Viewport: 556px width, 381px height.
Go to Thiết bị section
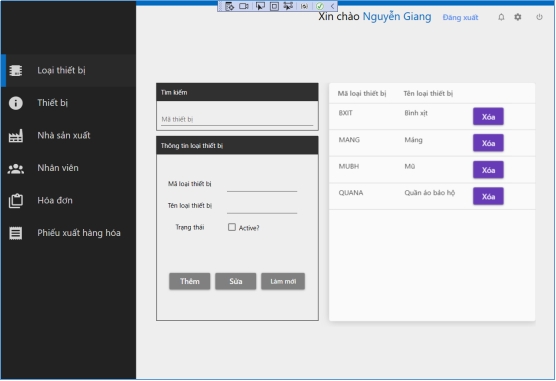(x=68, y=103)
